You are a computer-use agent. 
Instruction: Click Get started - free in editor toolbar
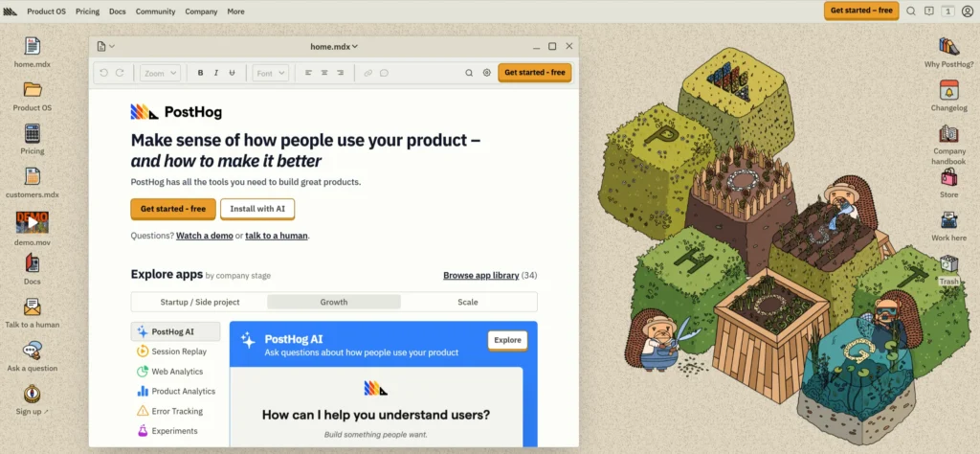click(x=534, y=73)
